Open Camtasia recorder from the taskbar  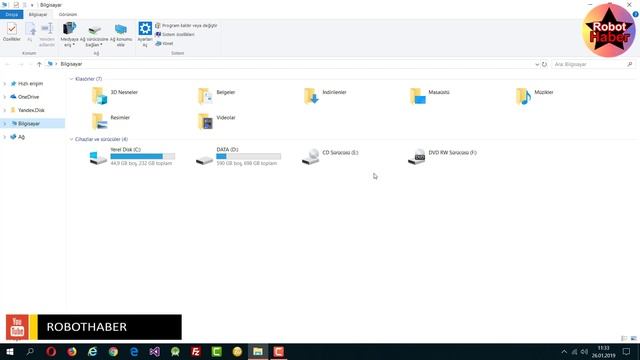(x=279, y=351)
